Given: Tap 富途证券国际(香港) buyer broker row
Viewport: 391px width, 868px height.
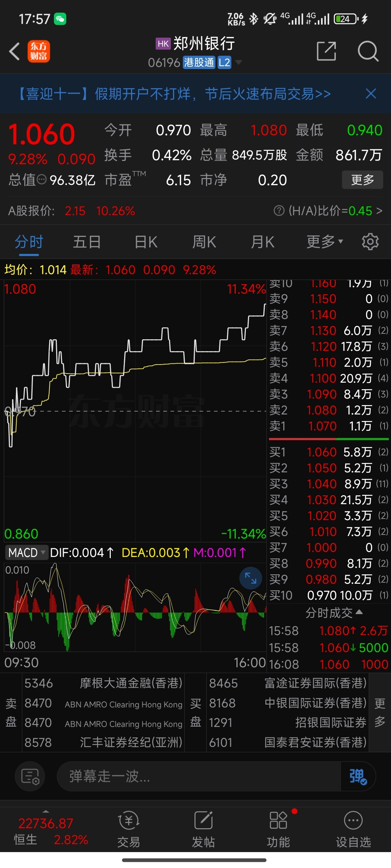Looking at the screenshot, I should point(288,683).
